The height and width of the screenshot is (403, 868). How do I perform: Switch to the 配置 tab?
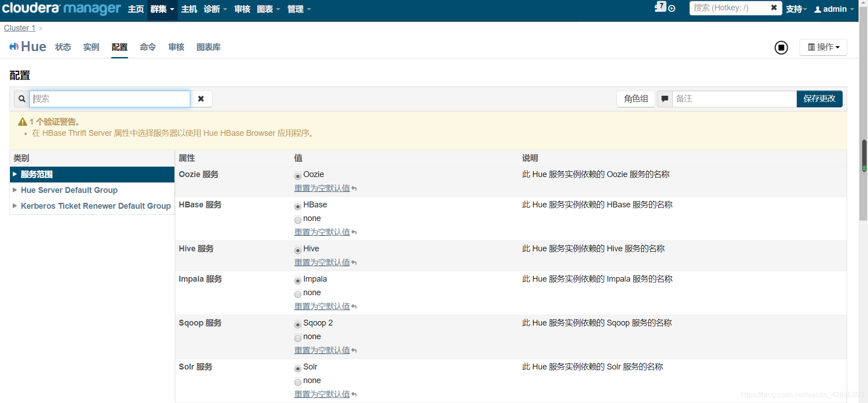(120, 47)
